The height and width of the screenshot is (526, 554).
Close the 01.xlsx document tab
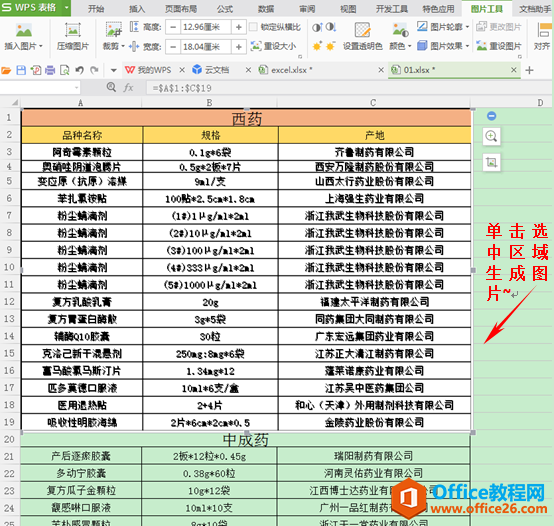click(x=514, y=70)
